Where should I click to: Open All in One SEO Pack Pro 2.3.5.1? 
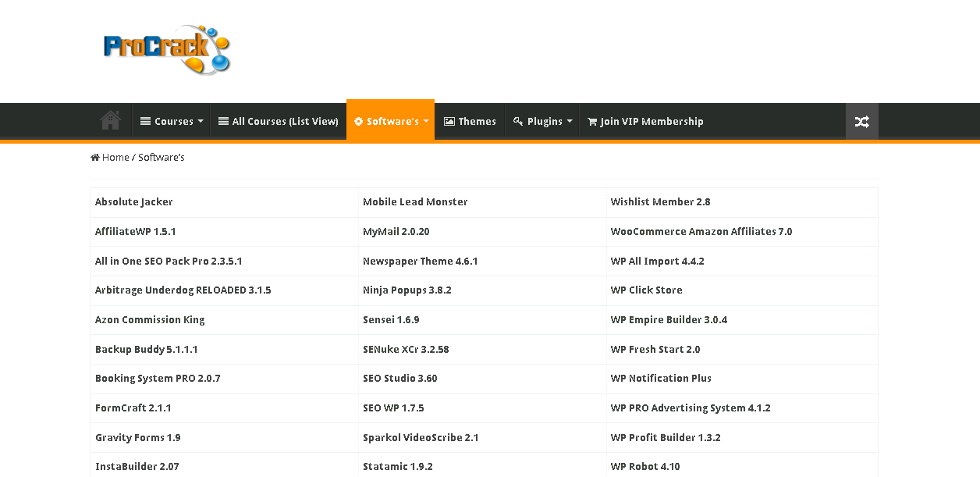[x=169, y=262]
